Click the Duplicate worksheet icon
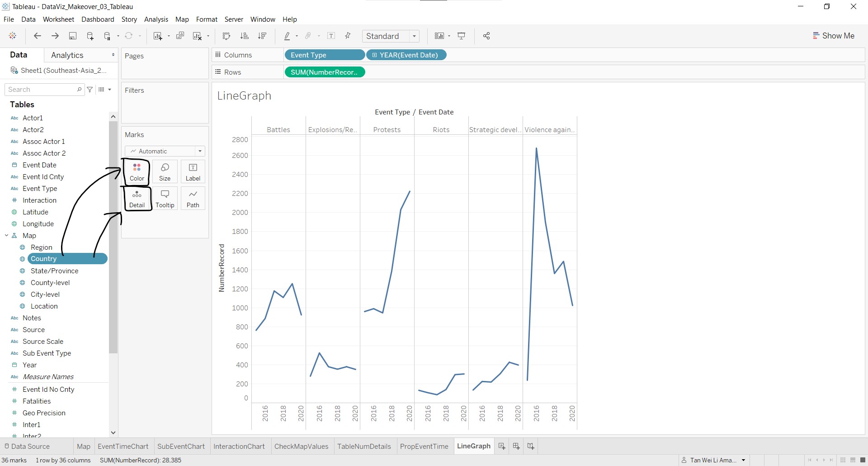The width and height of the screenshot is (868, 466). pyautogui.click(x=180, y=36)
